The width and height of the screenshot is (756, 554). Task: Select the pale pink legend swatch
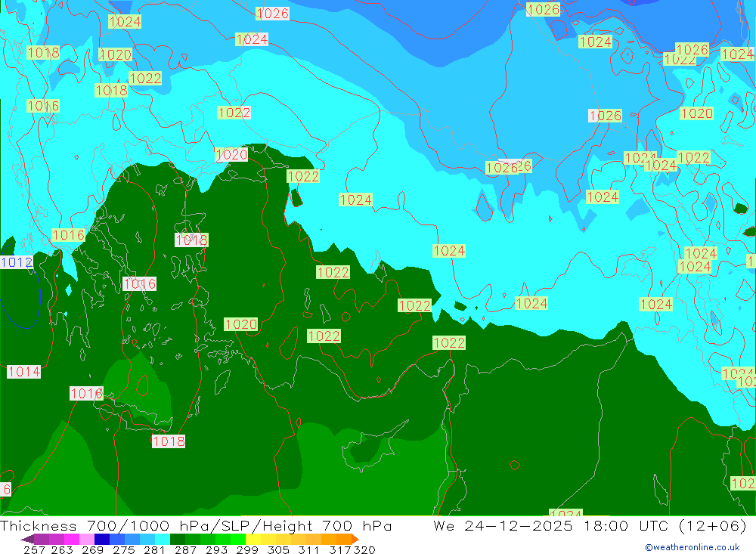pyautogui.click(x=87, y=539)
